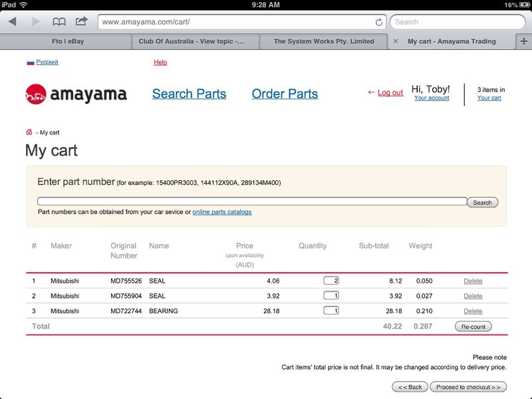Reload the page with refresh icon

[378, 22]
